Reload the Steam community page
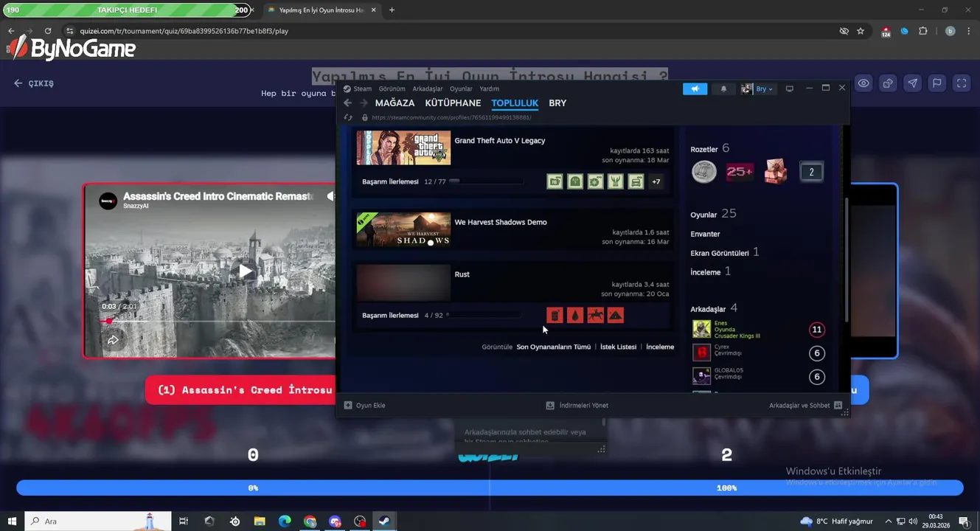 point(348,117)
